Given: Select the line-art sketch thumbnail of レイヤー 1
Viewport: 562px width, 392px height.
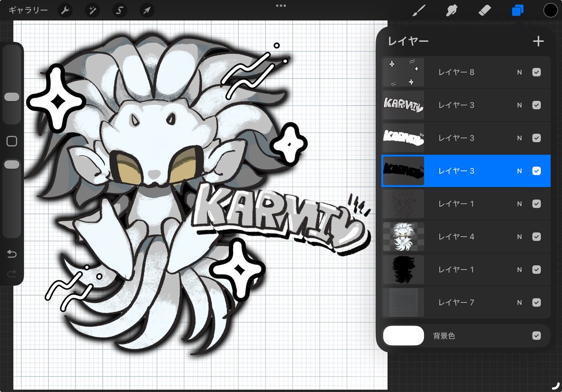Looking at the screenshot, I should click(404, 204).
